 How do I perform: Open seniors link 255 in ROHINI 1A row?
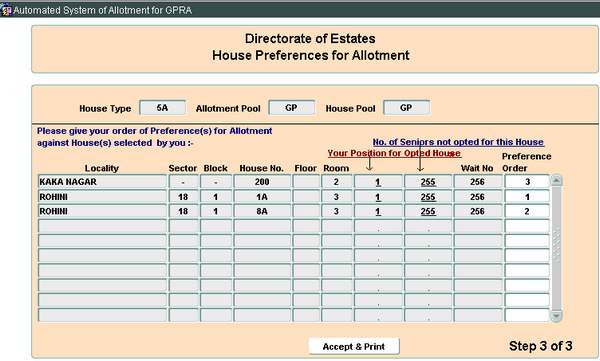pos(428,197)
